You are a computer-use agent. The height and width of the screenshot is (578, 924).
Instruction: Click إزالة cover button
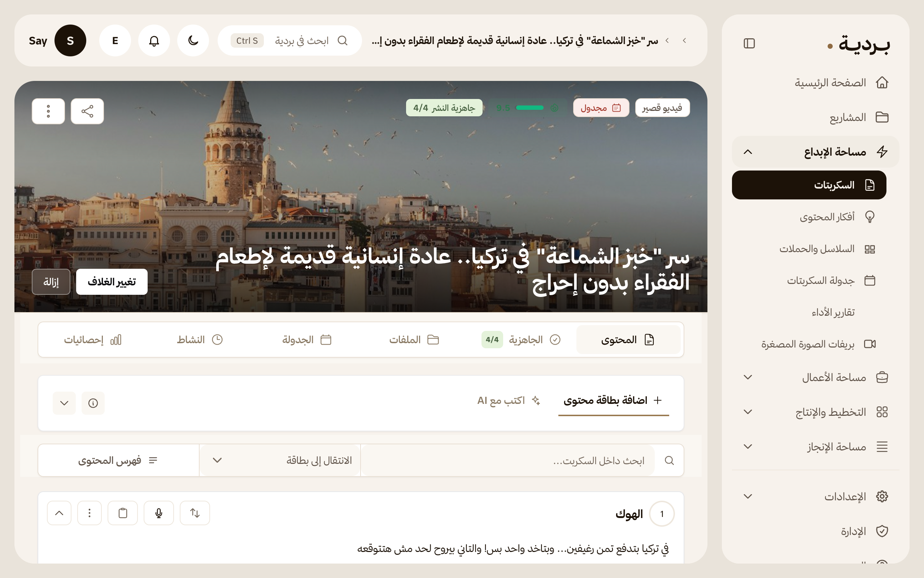click(51, 282)
